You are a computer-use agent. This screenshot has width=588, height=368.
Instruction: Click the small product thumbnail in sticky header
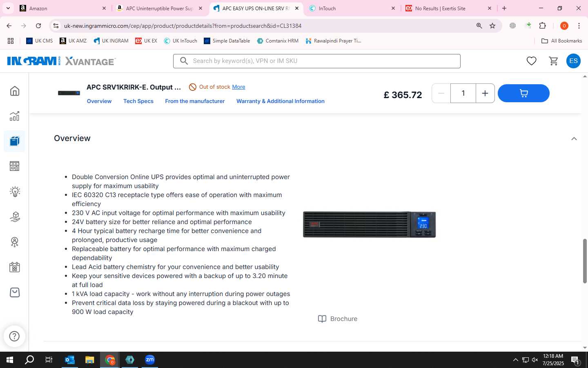tap(69, 93)
